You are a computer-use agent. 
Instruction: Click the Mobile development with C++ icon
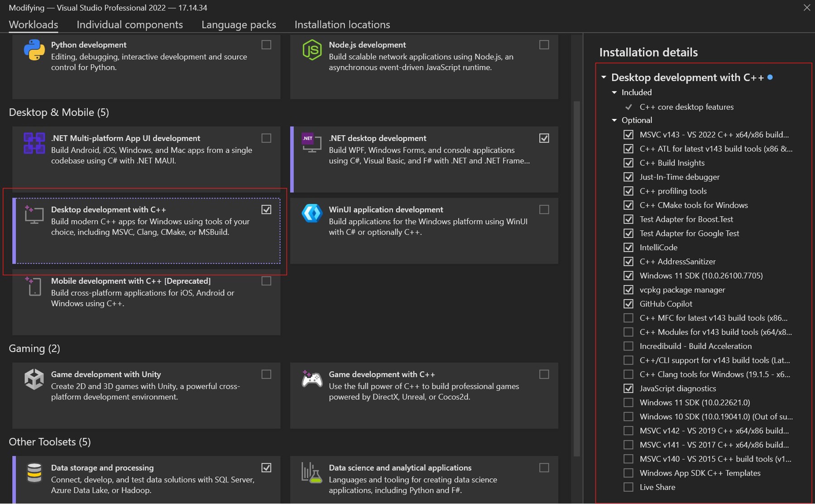point(34,286)
